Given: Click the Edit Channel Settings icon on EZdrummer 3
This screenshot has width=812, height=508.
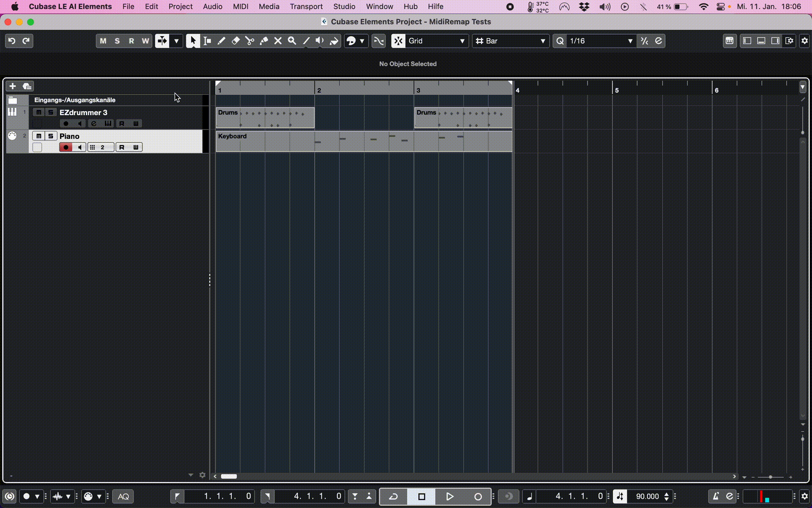Looking at the screenshot, I should point(94,123).
